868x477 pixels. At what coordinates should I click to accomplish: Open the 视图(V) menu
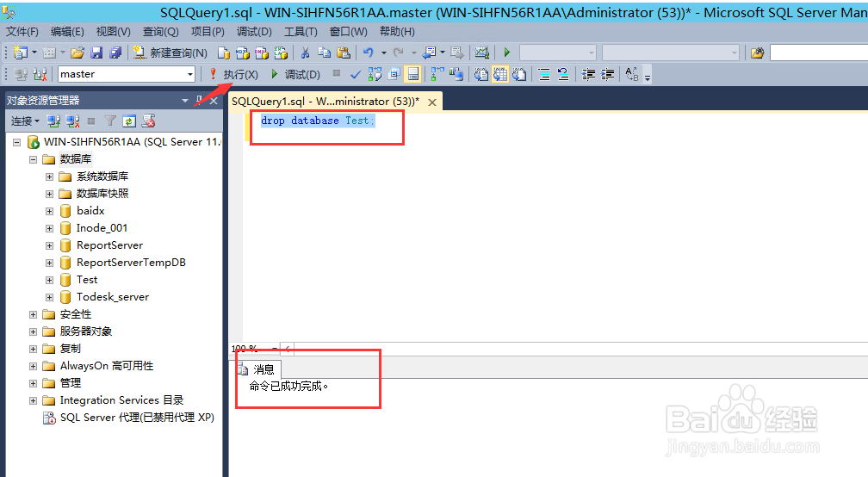113,32
